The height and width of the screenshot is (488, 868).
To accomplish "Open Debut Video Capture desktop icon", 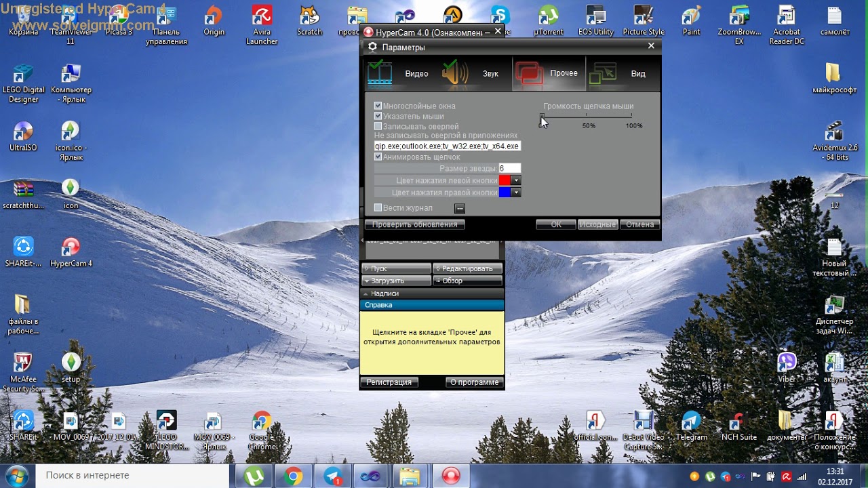I will (x=643, y=430).
